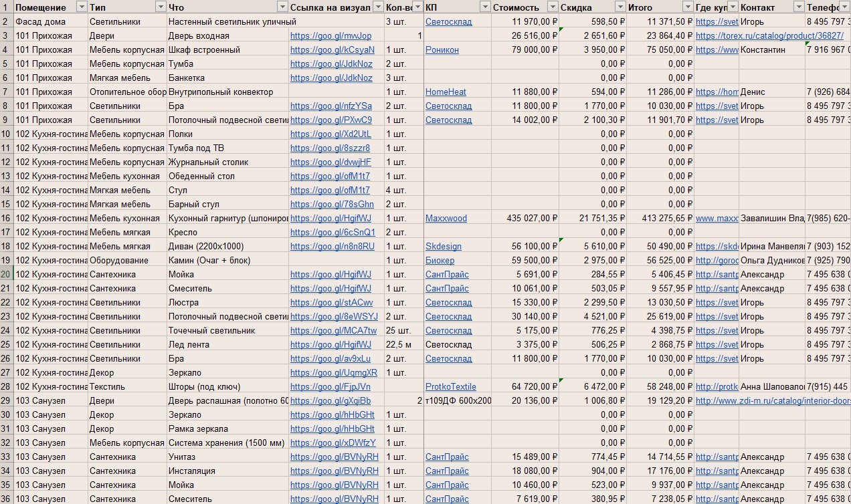
Task: Open the goo.gl/6cSnQ1 link for Кресло
Action: pyautogui.click(x=333, y=232)
